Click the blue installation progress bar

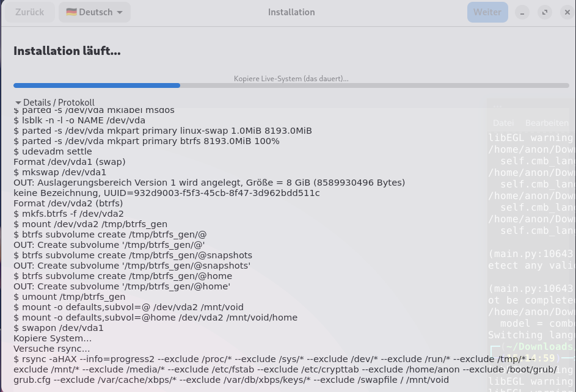pyautogui.click(x=97, y=85)
